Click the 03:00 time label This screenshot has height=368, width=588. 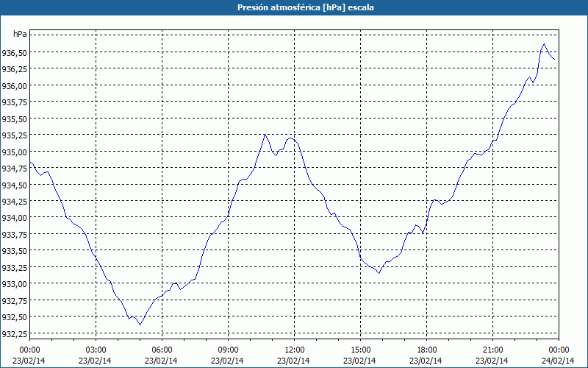tap(96, 350)
